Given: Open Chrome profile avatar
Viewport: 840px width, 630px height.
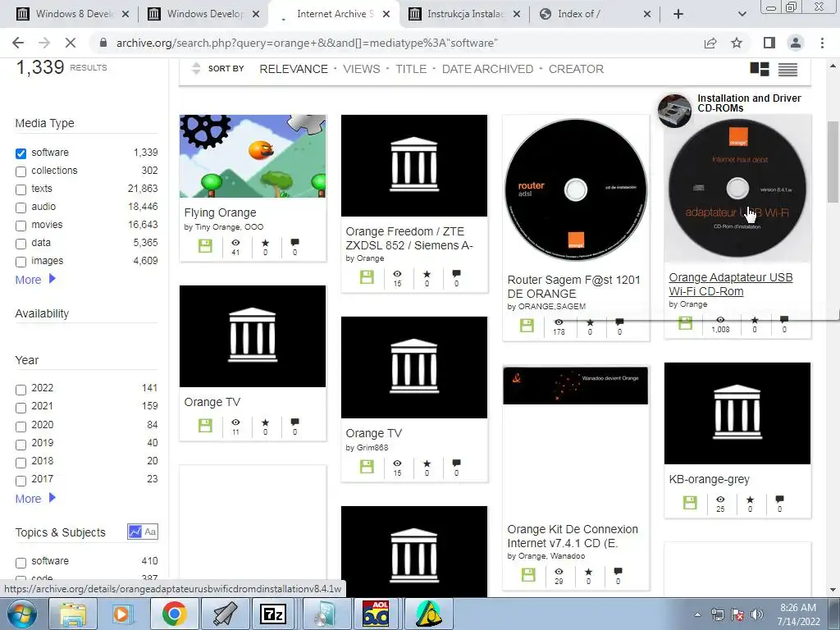Looking at the screenshot, I should 796,43.
